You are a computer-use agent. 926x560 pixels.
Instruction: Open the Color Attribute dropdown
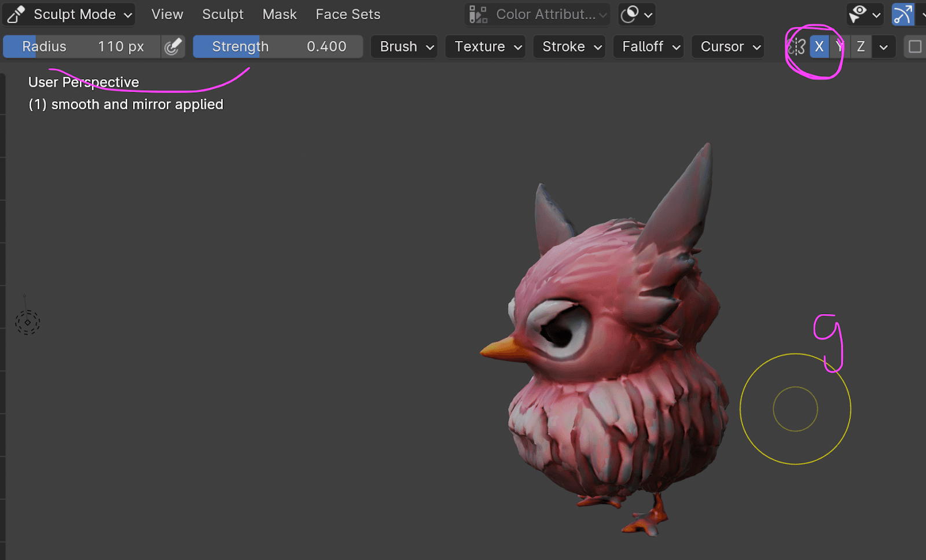pyautogui.click(x=538, y=14)
